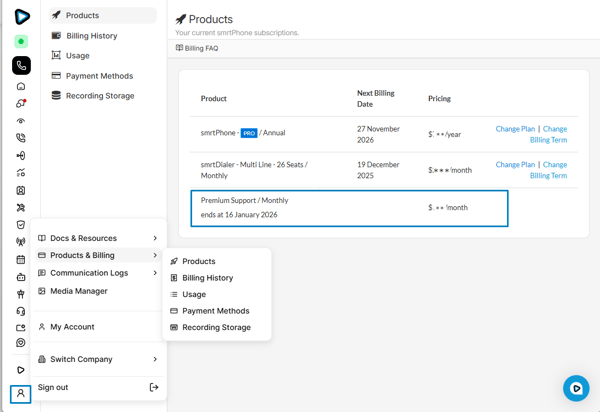Open the home icon in the sidebar

(x=21, y=87)
